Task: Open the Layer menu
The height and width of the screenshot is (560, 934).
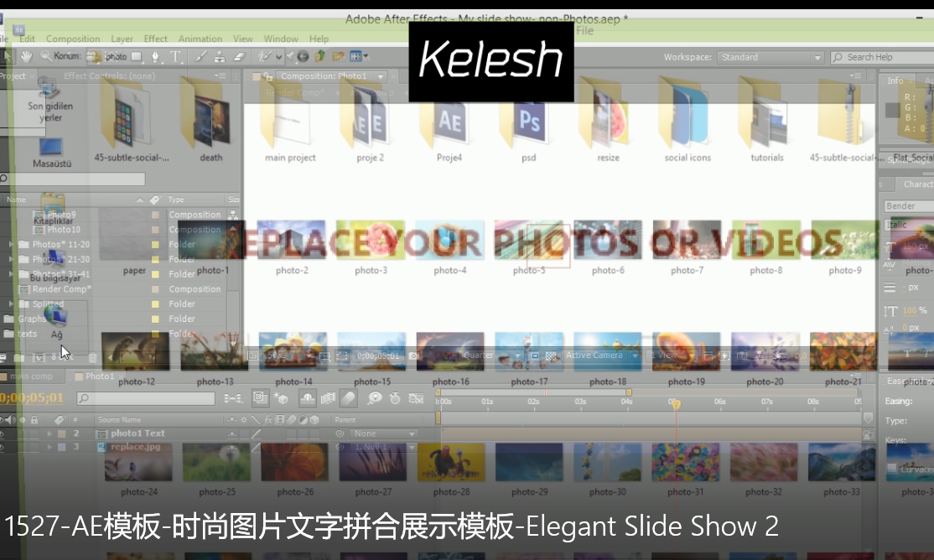Action: point(122,39)
